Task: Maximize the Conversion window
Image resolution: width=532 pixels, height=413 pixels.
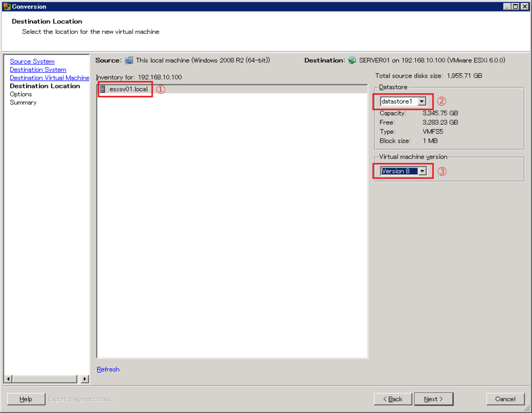Action: [515, 6]
